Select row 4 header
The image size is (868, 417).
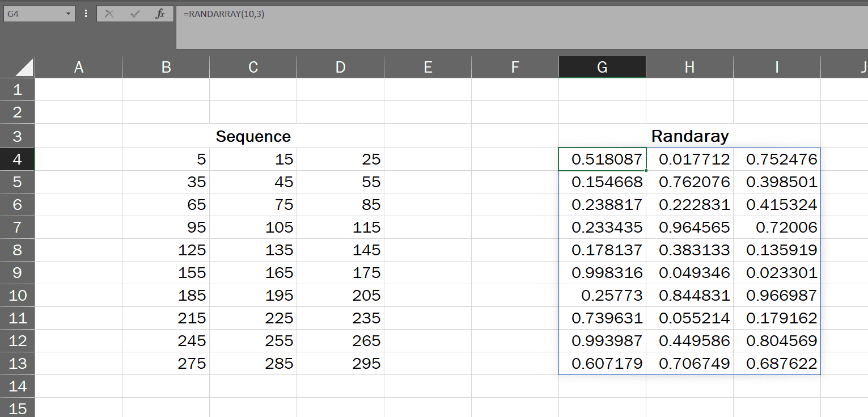(x=17, y=159)
